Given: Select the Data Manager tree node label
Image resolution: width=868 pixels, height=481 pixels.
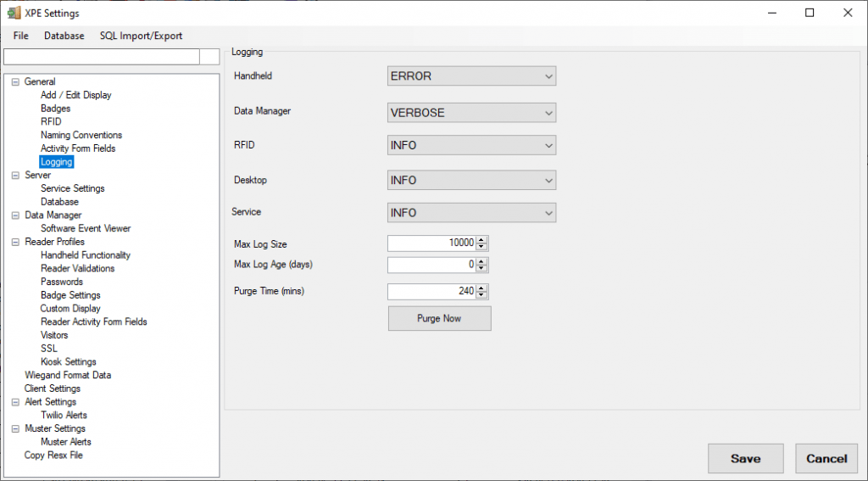Looking at the screenshot, I should [53, 215].
